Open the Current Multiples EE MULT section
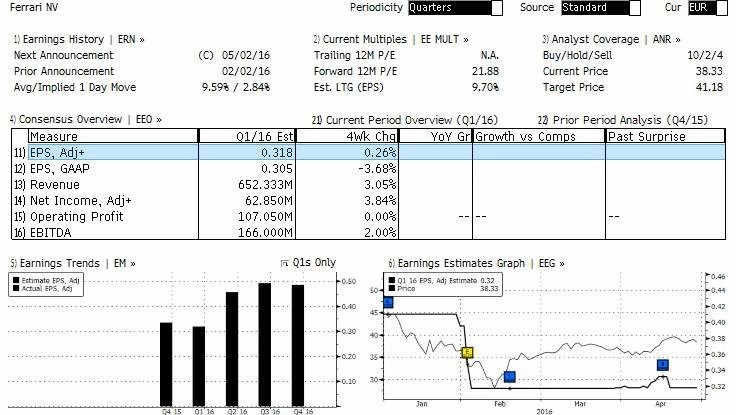Viewport: 736px width, 415px height. 391,39
